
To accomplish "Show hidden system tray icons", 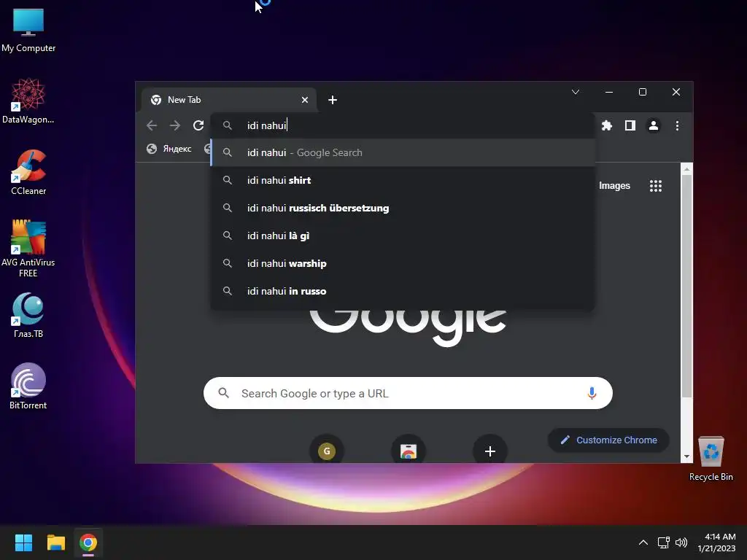I will 643,542.
